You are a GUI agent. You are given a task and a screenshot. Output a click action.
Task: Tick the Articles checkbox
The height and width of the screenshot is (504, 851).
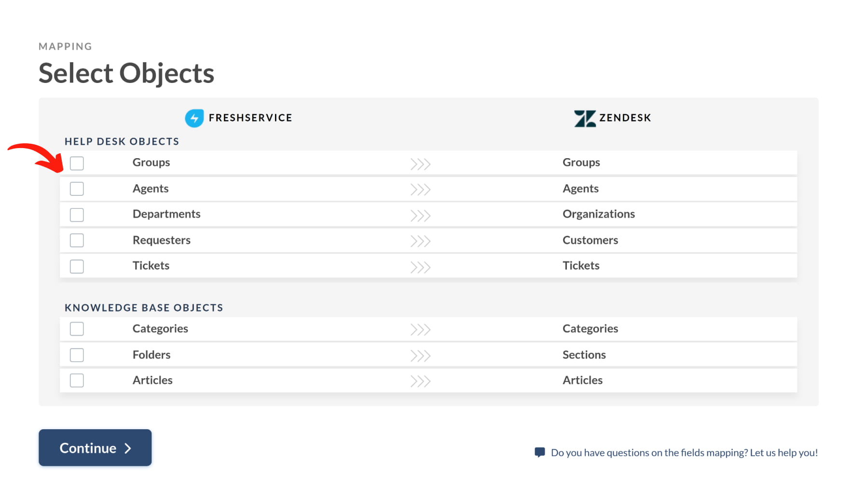point(77,381)
